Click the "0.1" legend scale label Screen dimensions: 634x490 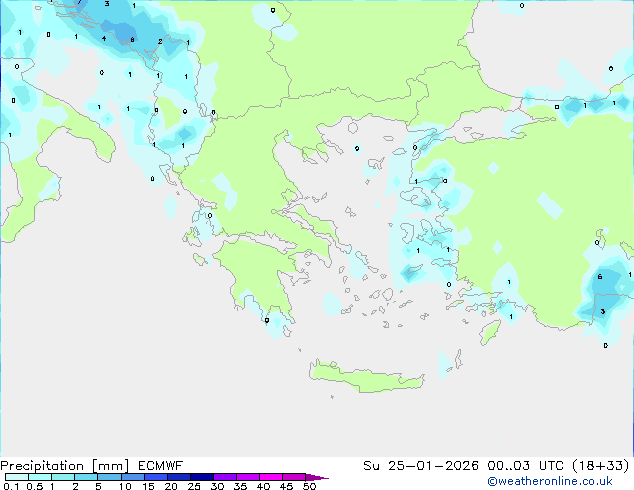point(11,486)
